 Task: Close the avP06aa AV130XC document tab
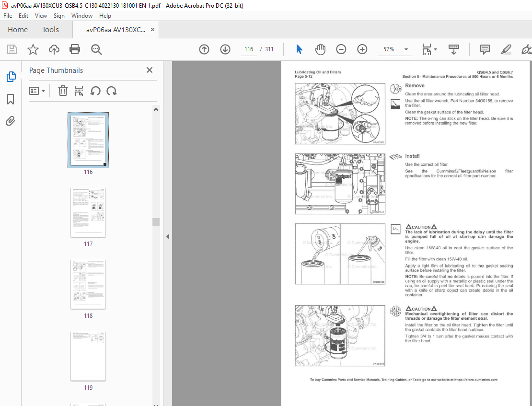click(x=153, y=30)
